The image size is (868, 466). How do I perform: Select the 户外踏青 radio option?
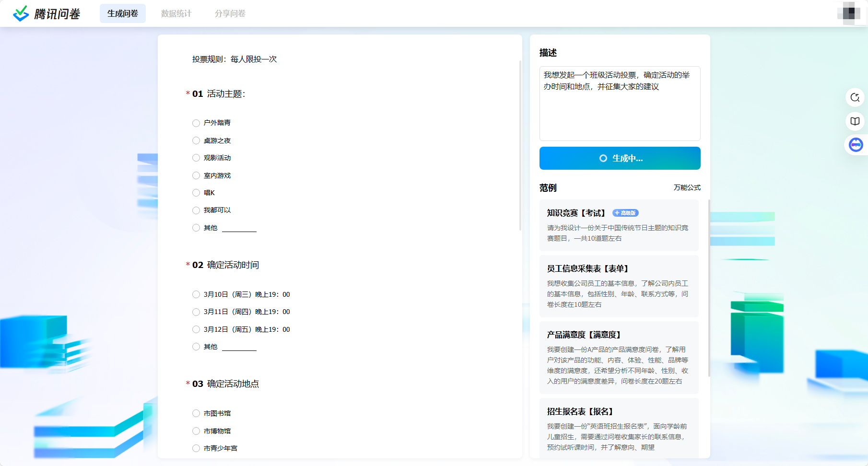point(196,123)
